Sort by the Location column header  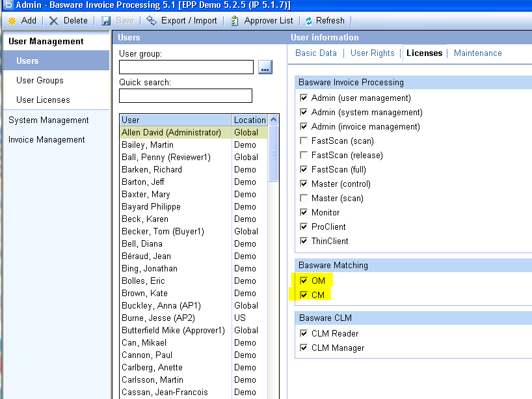click(250, 120)
